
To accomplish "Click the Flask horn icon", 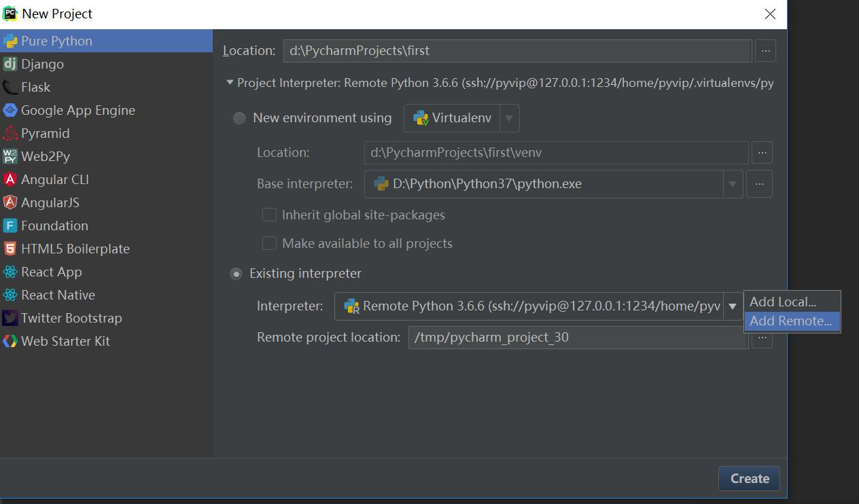I will point(10,87).
